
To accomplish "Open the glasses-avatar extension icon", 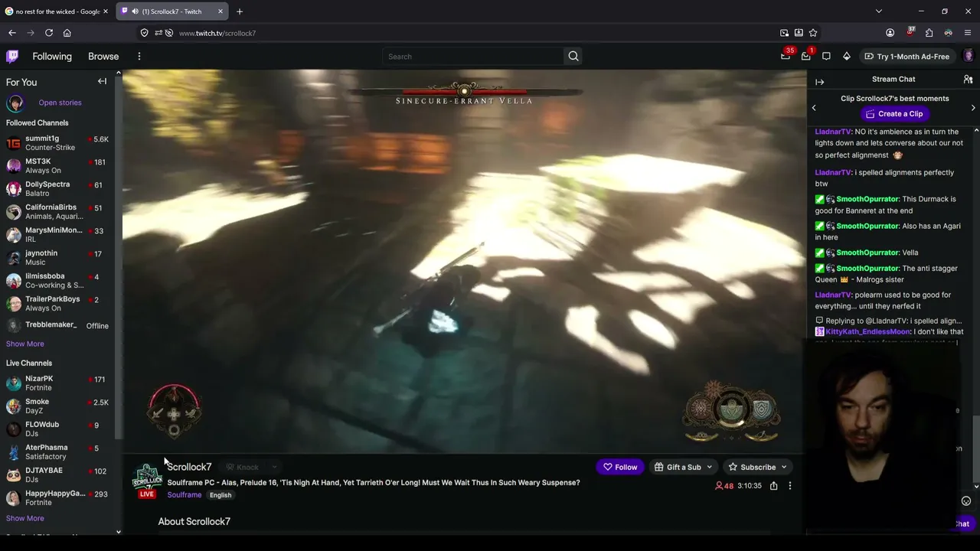I will coord(948,33).
